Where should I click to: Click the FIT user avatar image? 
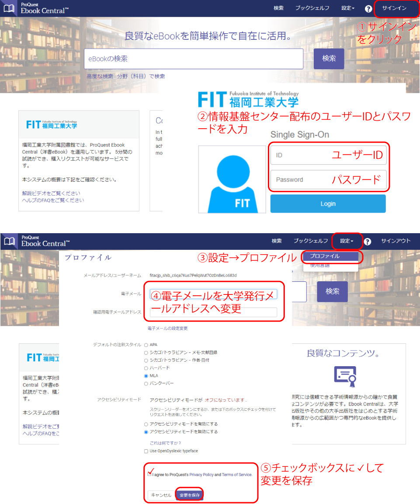click(232, 179)
